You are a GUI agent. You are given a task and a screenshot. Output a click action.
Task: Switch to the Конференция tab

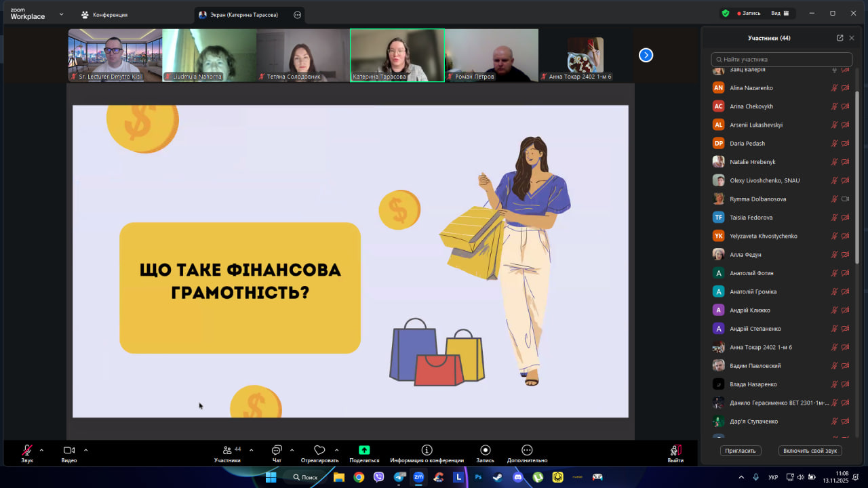tap(104, 14)
